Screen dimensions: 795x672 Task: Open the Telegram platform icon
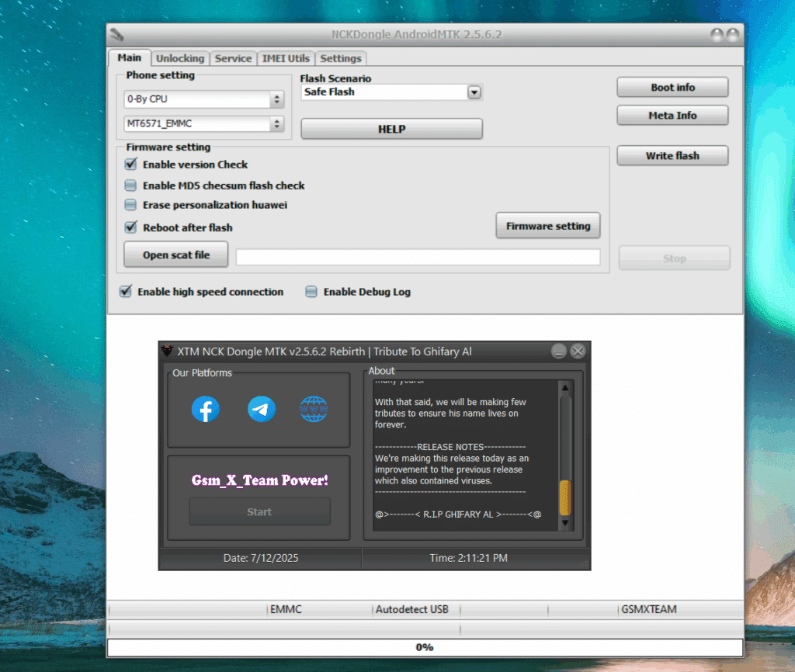point(262,409)
